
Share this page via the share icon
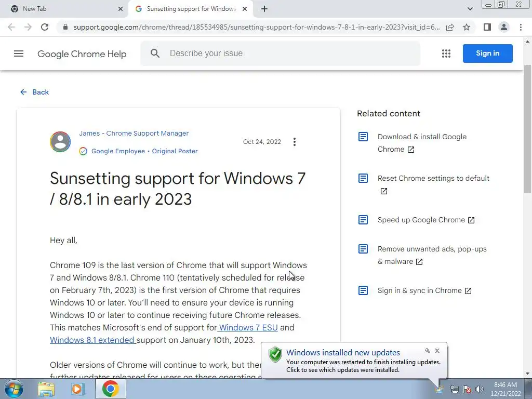point(450,27)
